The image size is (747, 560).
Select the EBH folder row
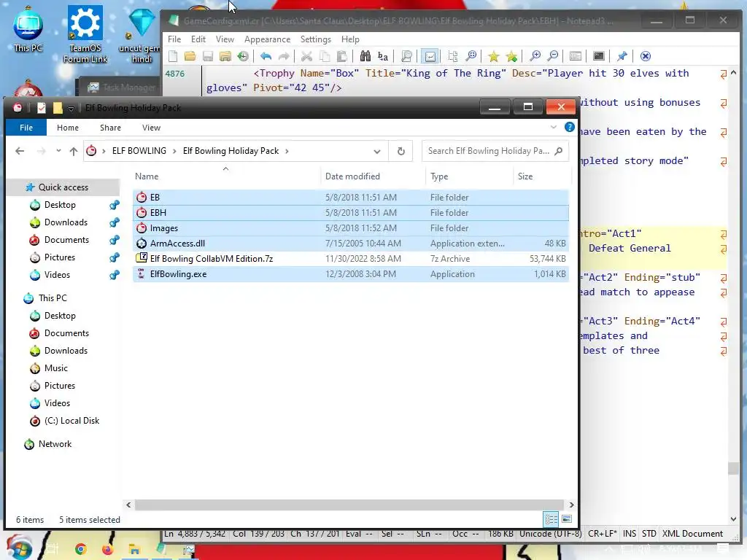[x=351, y=213]
